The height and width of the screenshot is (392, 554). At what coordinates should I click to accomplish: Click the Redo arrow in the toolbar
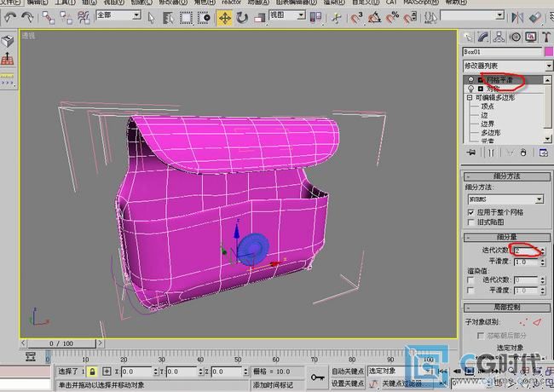(27, 17)
